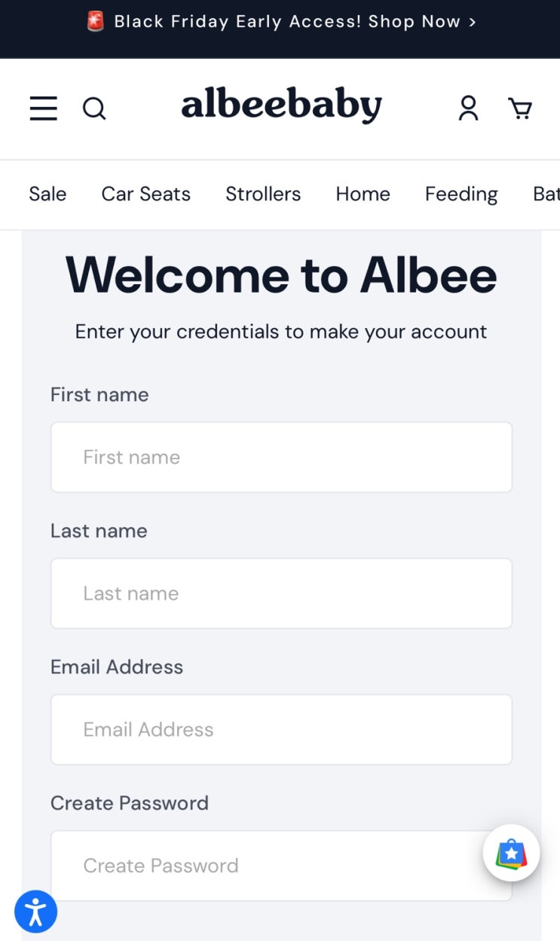Open the Car Seats category
This screenshot has height=941, width=560.
(x=145, y=195)
